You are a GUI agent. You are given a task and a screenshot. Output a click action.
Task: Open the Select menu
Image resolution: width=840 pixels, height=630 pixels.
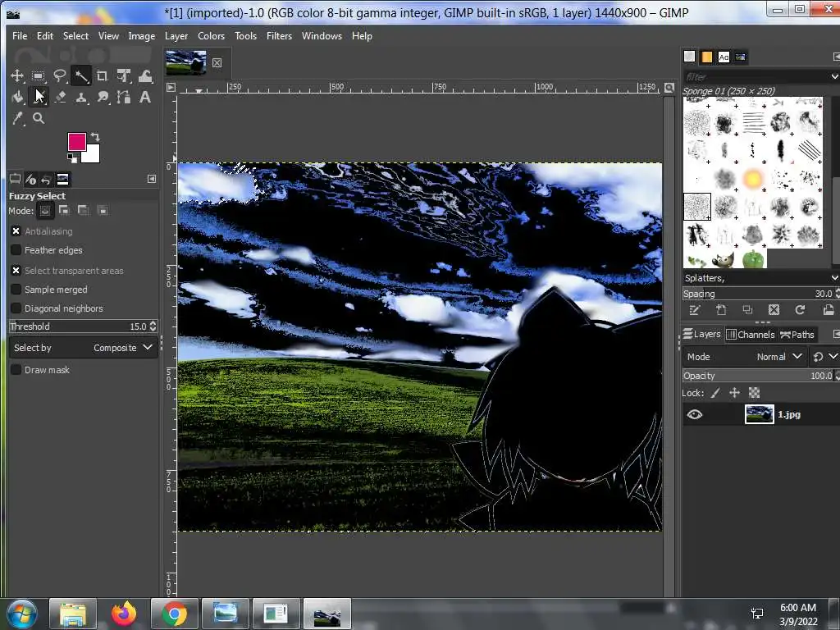[75, 36]
